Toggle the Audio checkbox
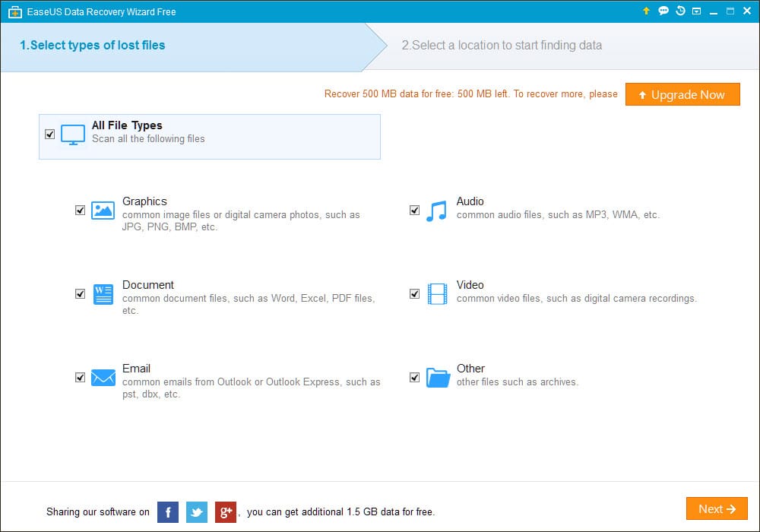Screen dimensions: 760x532 tap(414, 211)
